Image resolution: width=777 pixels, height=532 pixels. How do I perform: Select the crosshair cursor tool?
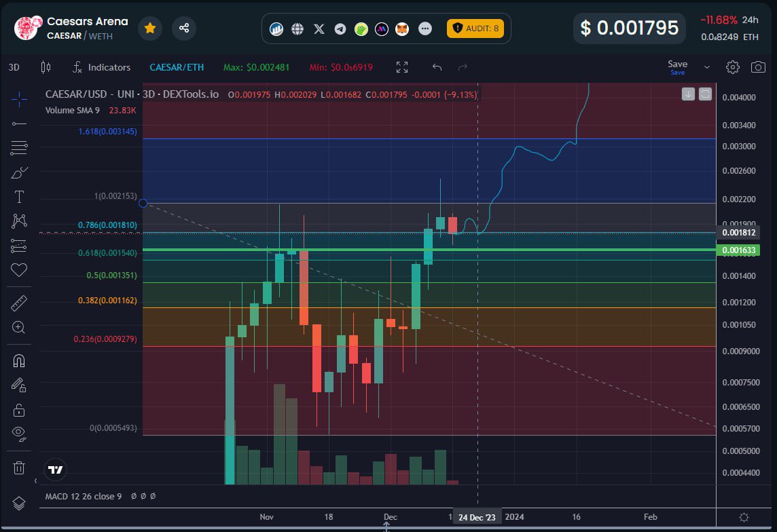tap(19, 99)
